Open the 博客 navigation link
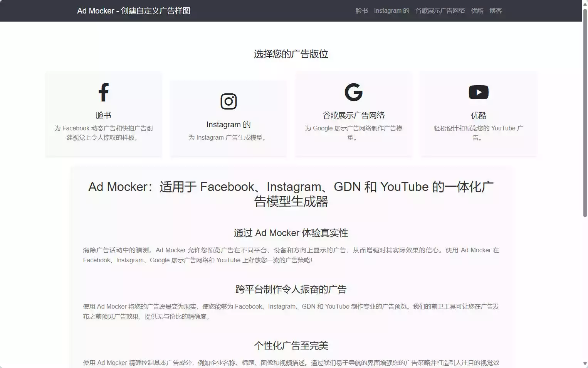Screen dimensions: 588x368 point(496,11)
